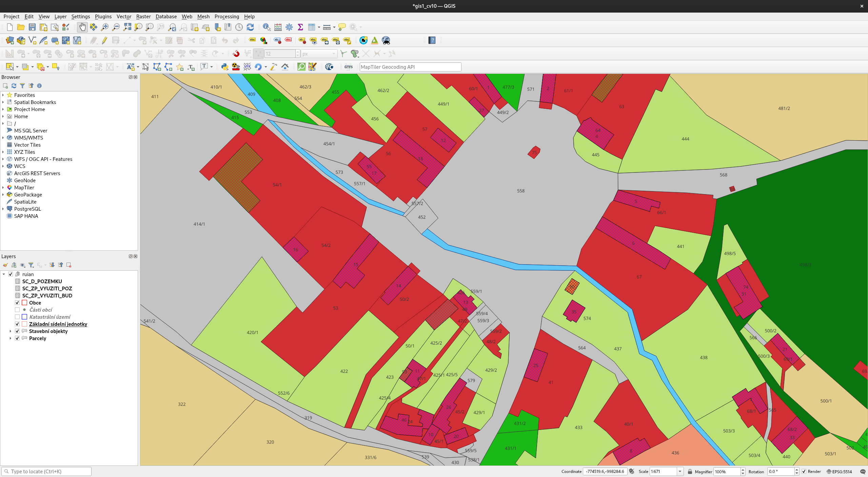Select the SC_ZP_VYUZITI_BUD table layer

click(47, 295)
